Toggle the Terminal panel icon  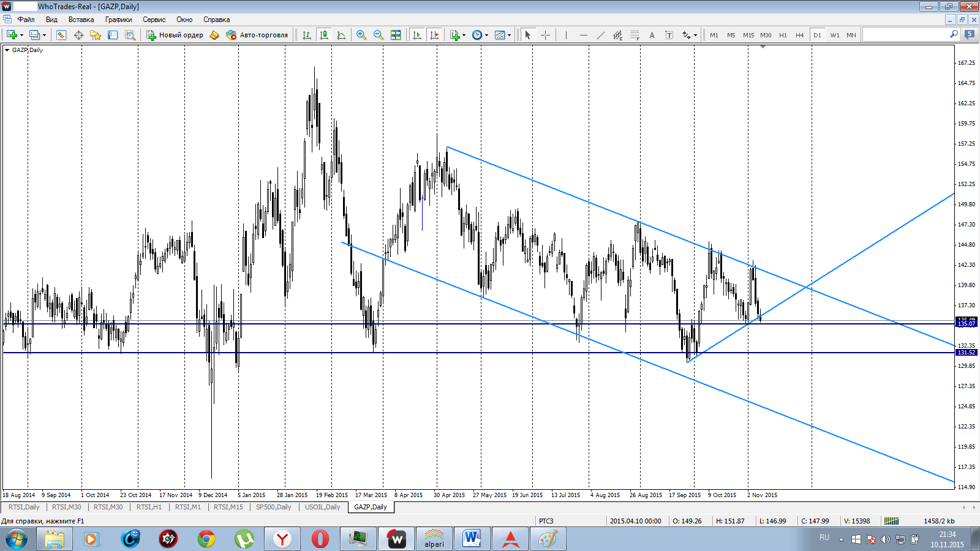[113, 35]
